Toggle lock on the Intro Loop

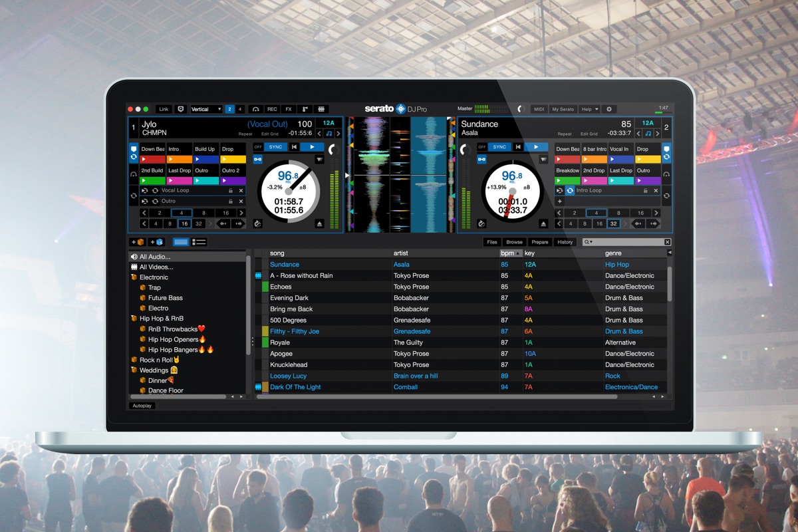[645, 191]
